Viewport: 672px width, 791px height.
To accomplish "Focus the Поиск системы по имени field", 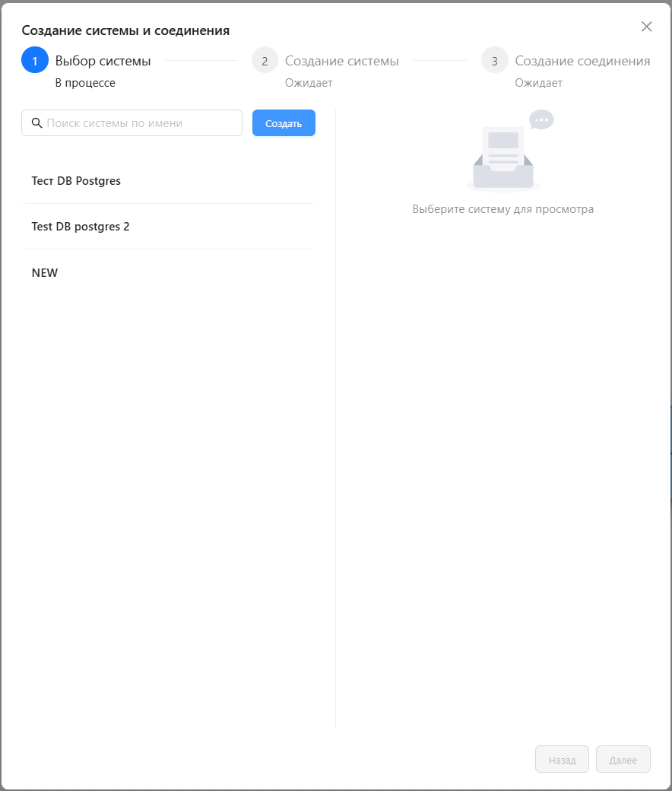I will click(x=132, y=123).
